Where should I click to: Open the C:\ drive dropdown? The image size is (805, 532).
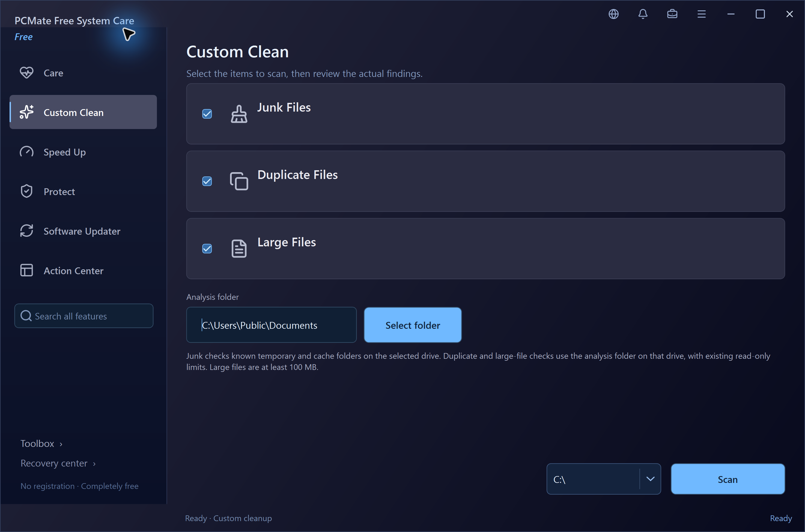click(x=603, y=479)
